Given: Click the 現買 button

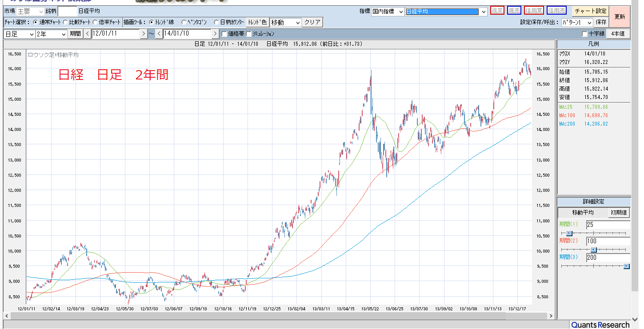Looking at the screenshot, I should (497, 11).
